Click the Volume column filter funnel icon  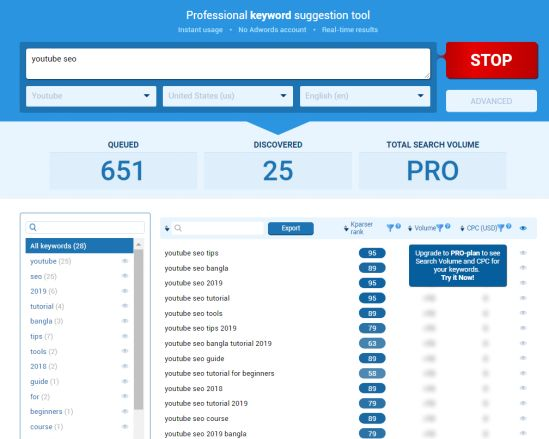point(440,228)
